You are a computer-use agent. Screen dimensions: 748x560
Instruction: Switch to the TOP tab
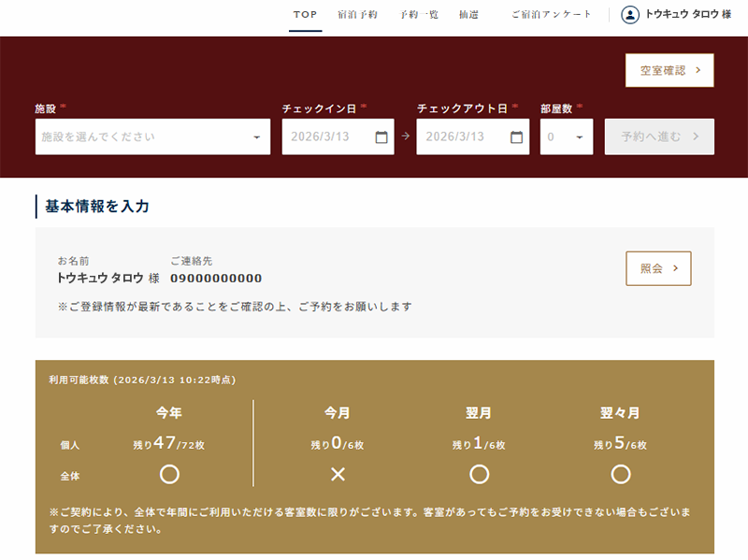point(305,14)
